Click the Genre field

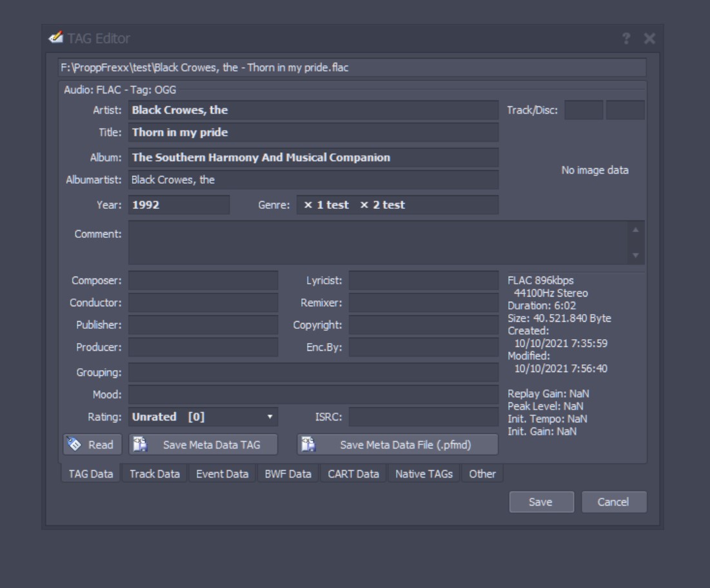point(398,204)
